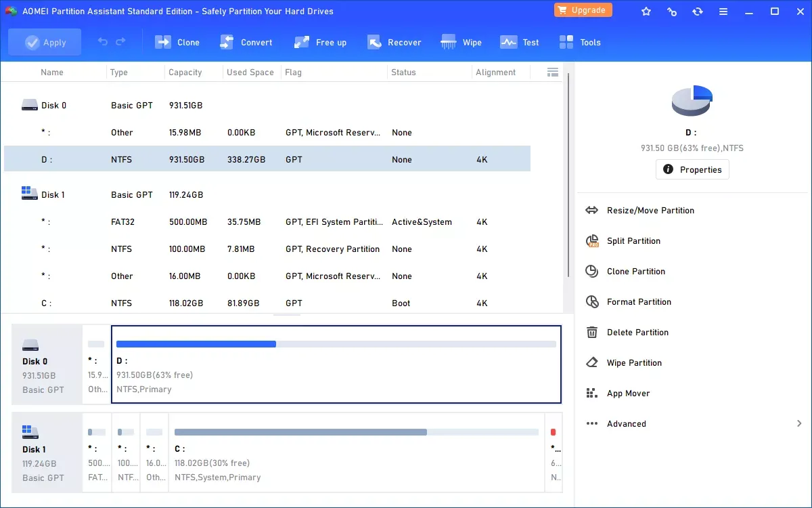Select the 15.98MB Microsoft Reserved partition row
The height and width of the screenshot is (508, 812).
(x=267, y=133)
